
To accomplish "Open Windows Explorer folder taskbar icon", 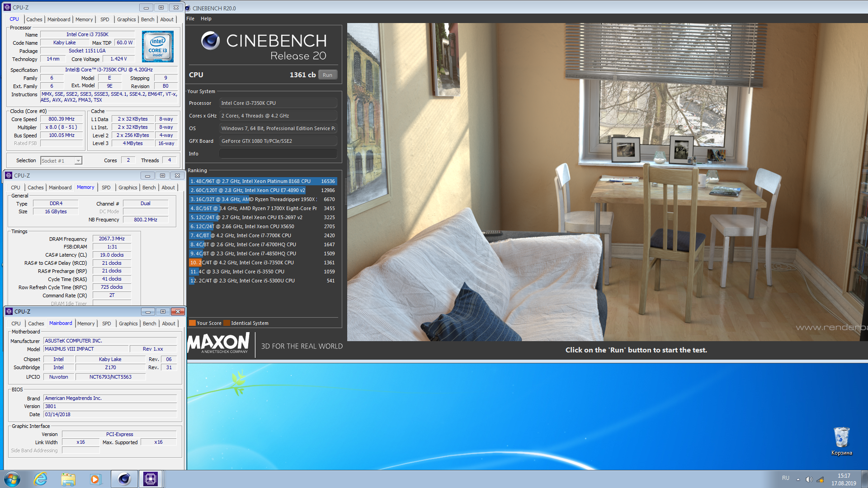I will [x=68, y=479].
